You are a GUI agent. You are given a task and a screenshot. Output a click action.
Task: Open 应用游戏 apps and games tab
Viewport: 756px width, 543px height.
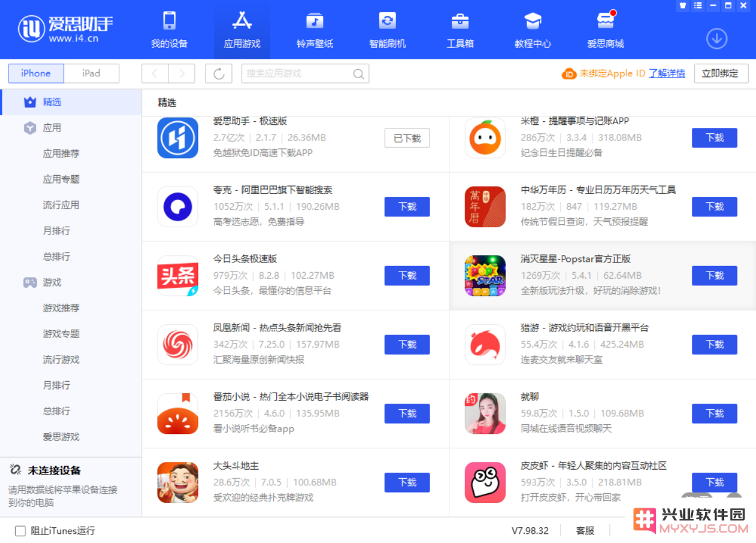click(242, 29)
